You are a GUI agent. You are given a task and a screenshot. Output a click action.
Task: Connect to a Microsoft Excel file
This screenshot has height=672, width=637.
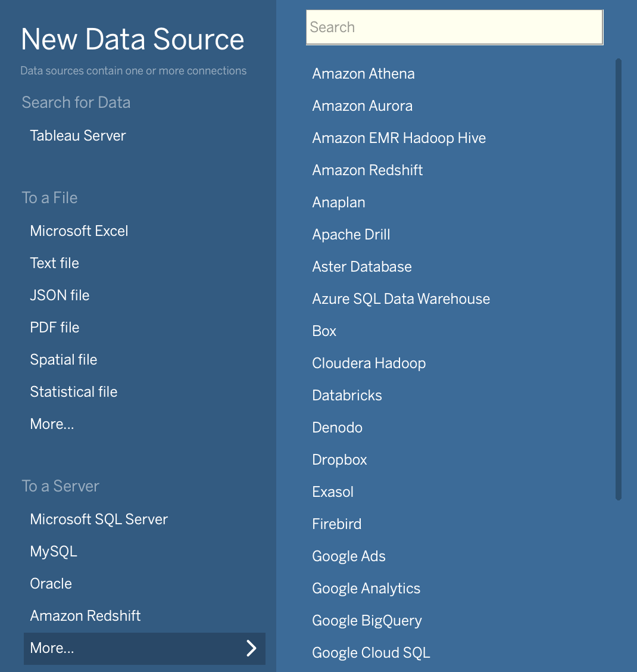click(79, 231)
